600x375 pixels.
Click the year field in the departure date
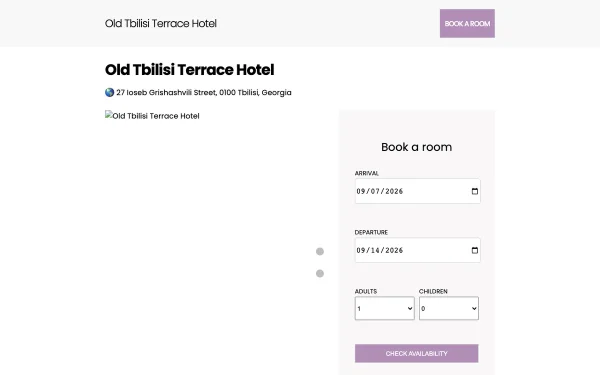[394, 250]
